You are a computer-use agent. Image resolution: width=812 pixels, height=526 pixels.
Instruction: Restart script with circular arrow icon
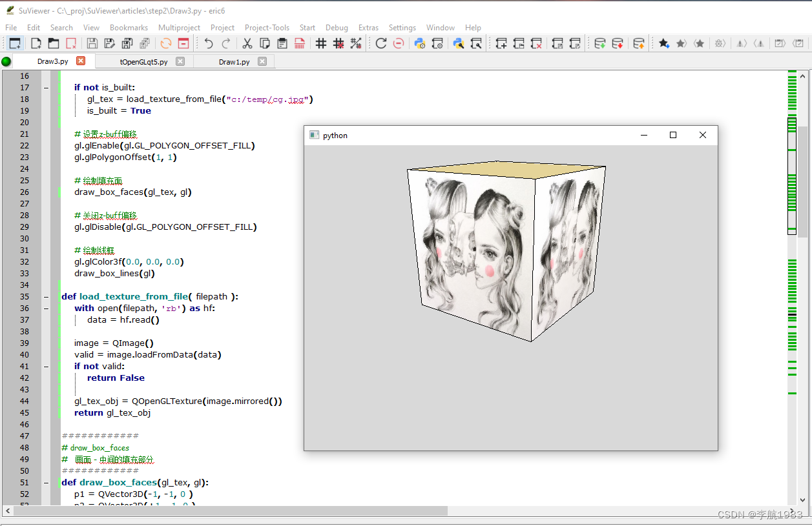[x=381, y=43]
